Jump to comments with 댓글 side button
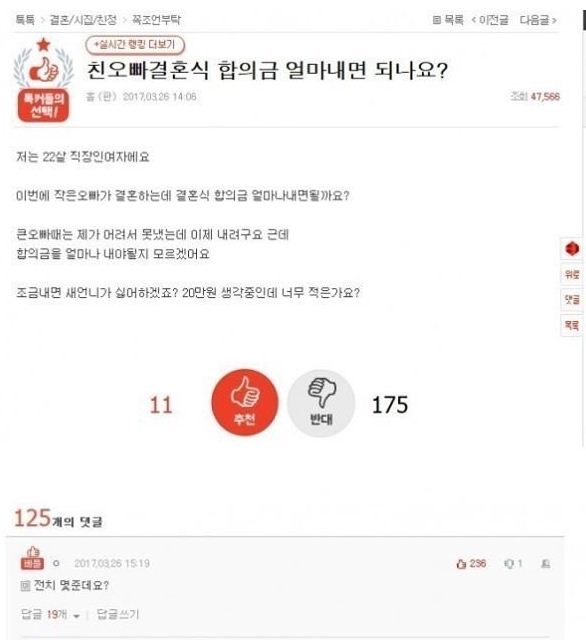The width and height of the screenshot is (586, 640). click(572, 300)
